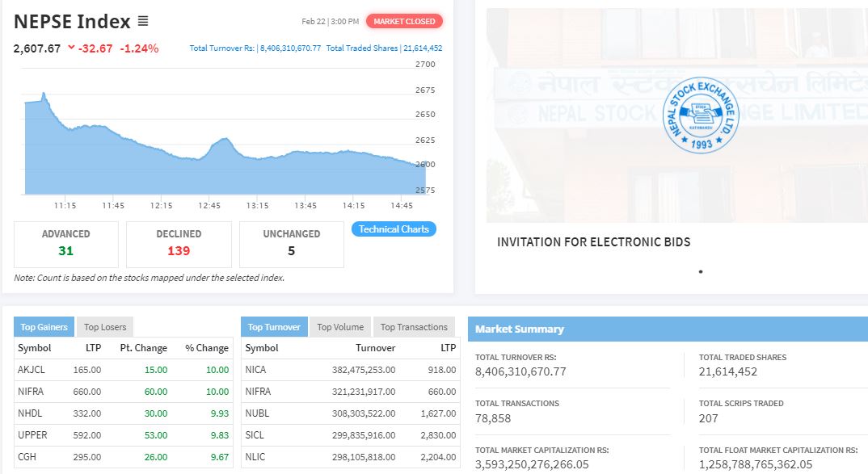The image size is (868, 474).
Task: Click the red down arrow next to -32.67
Action: 71,48
